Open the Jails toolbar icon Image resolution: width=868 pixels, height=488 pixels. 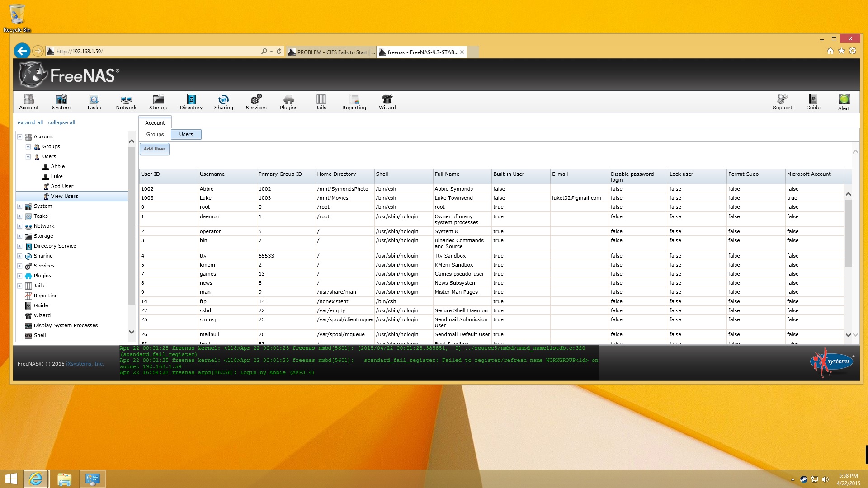321,102
